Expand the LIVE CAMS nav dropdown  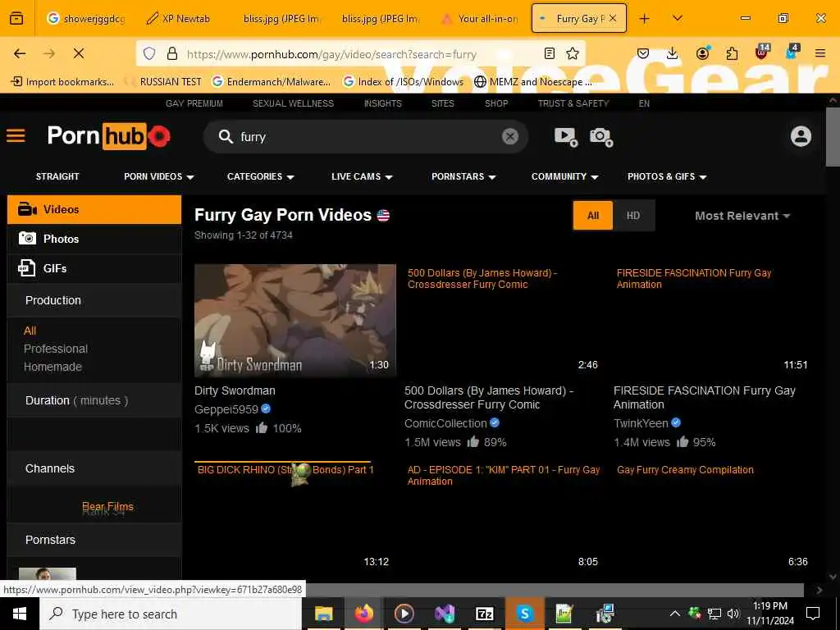coord(362,177)
